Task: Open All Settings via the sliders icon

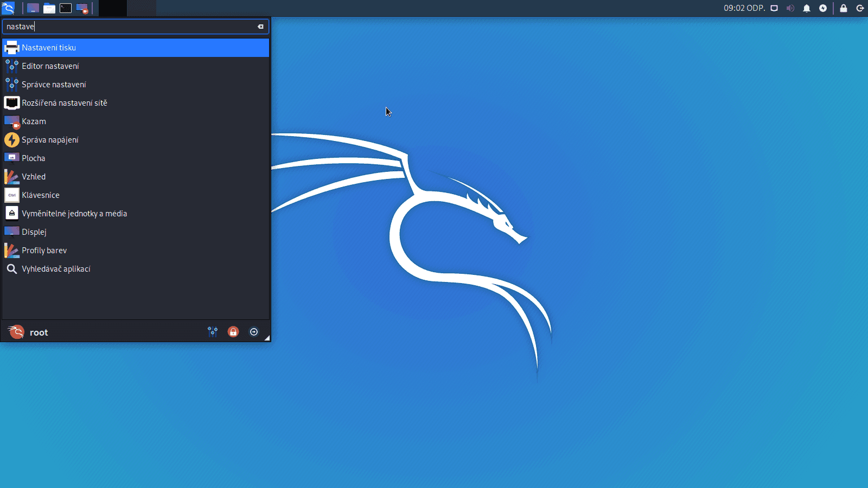Action: pos(213,331)
